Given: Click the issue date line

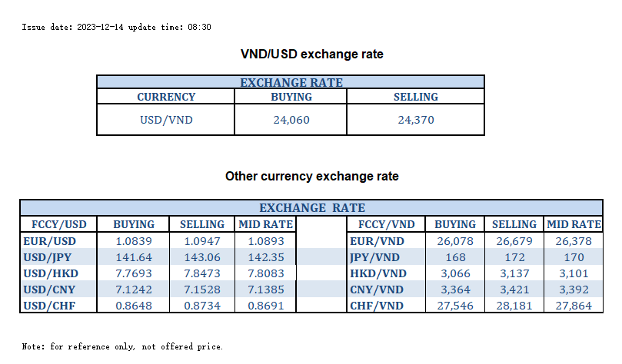Looking at the screenshot, I should point(117,27).
